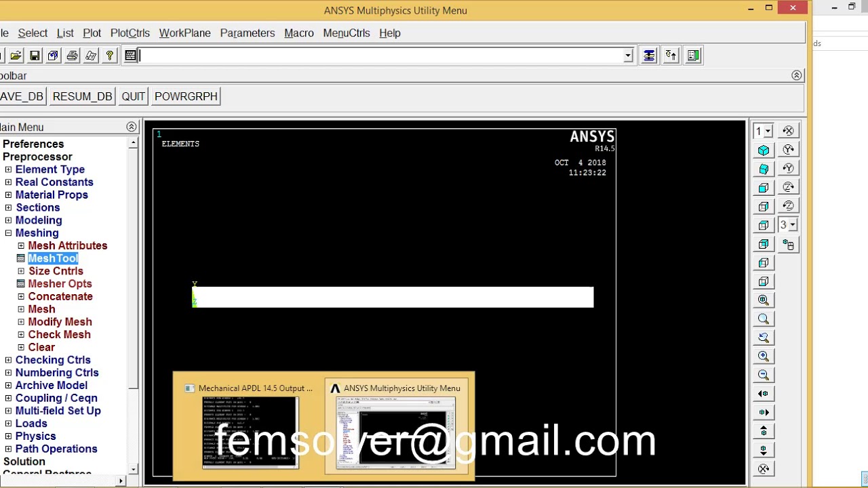Expand the Mesh Attributes tree node
The image size is (868, 488).
pos(21,246)
